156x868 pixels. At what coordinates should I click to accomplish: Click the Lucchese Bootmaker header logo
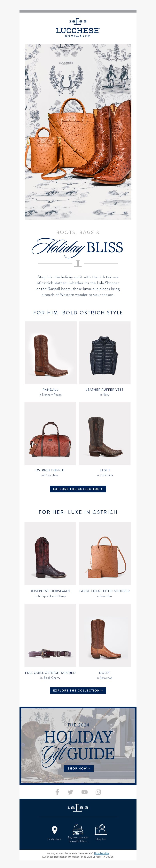(78, 28)
